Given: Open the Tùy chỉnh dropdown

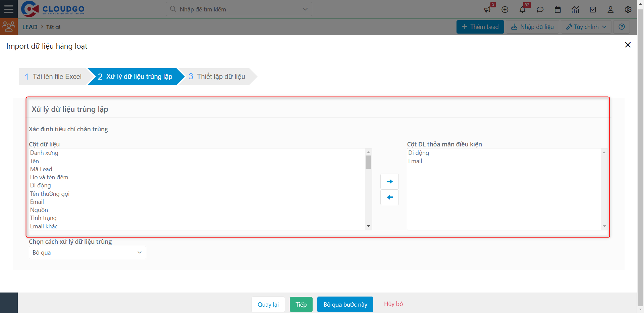Looking at the screenshot, I should tap(586, 27).
